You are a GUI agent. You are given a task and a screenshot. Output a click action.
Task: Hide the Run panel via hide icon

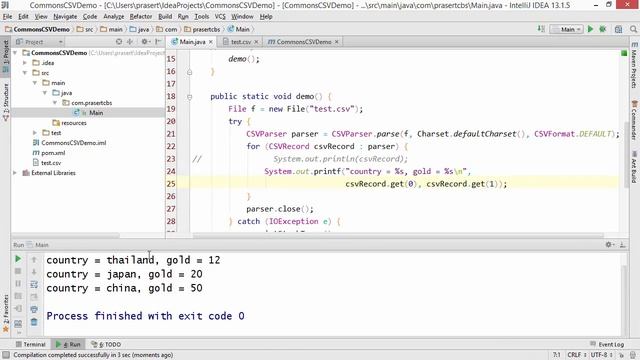[x=622, y=244]
